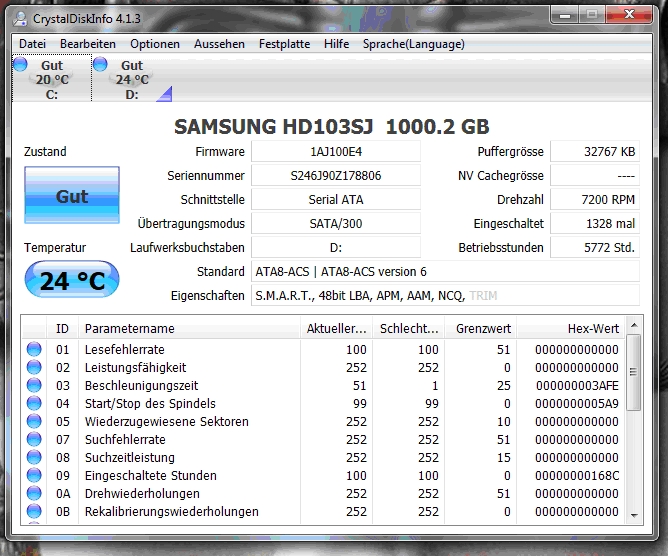
Task: Click the Hex-Wert column header
Action: tap(571, 328)
